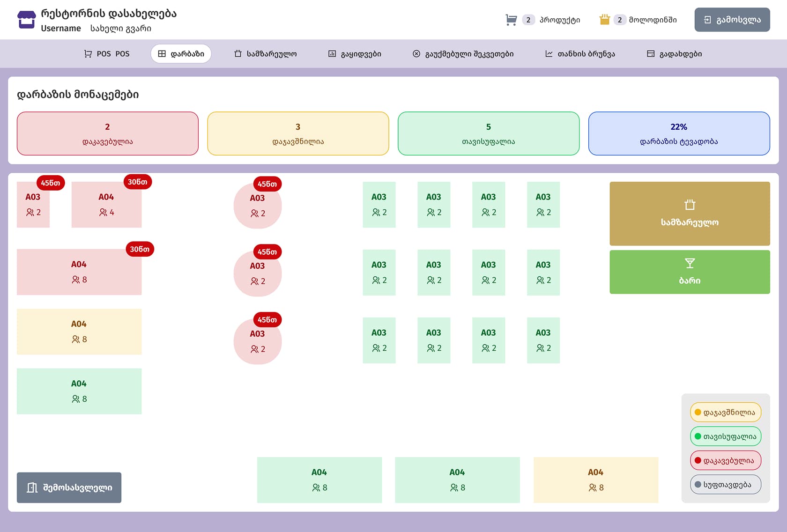Screen dimensions: 787x532
Task: Select the red occupied stats card
Action: coord(108,133)
